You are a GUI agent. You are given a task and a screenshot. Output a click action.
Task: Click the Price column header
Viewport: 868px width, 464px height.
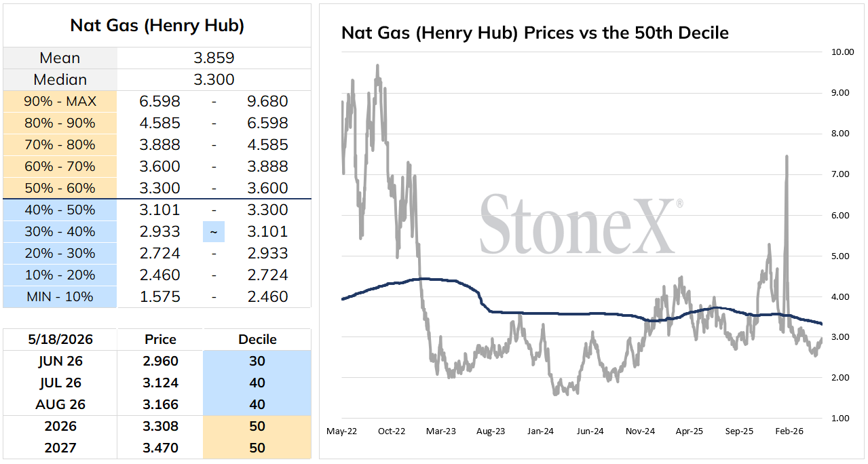click(x=160, y=339)
